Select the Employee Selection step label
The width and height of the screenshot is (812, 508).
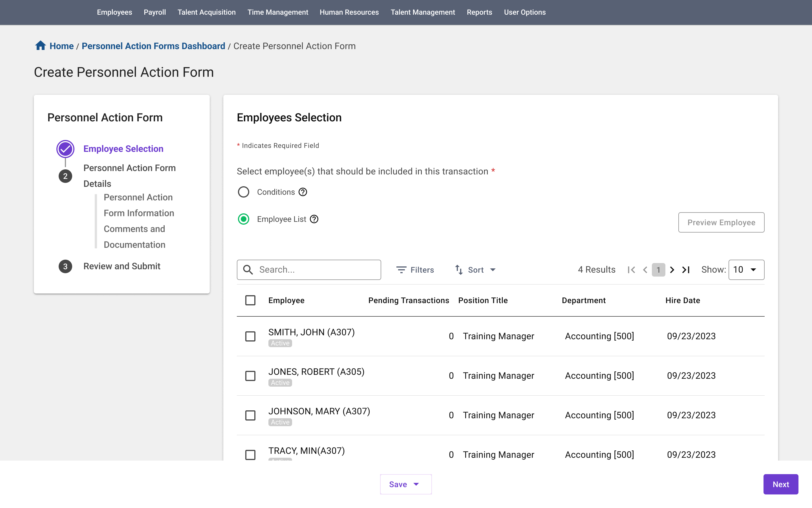pyautogui.click(x=123, y=149)
